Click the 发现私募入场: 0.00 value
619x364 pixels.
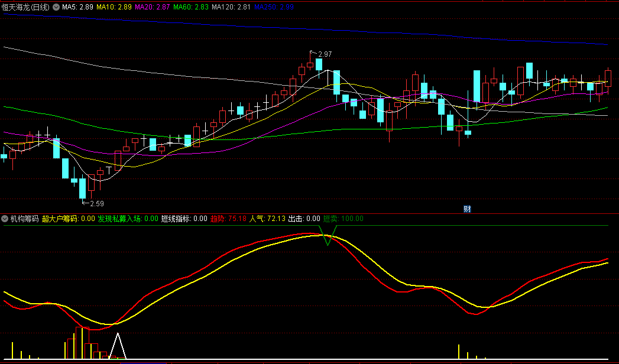(128, 219)
